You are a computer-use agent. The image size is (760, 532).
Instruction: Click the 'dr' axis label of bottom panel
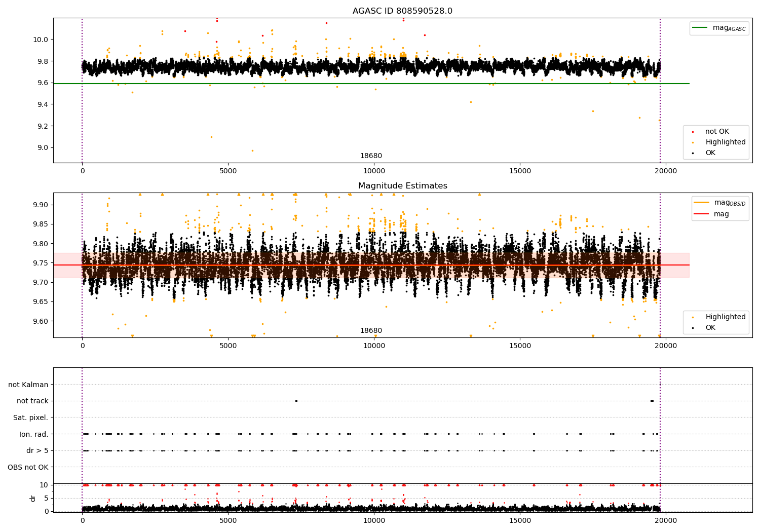[x=33, y=498]
